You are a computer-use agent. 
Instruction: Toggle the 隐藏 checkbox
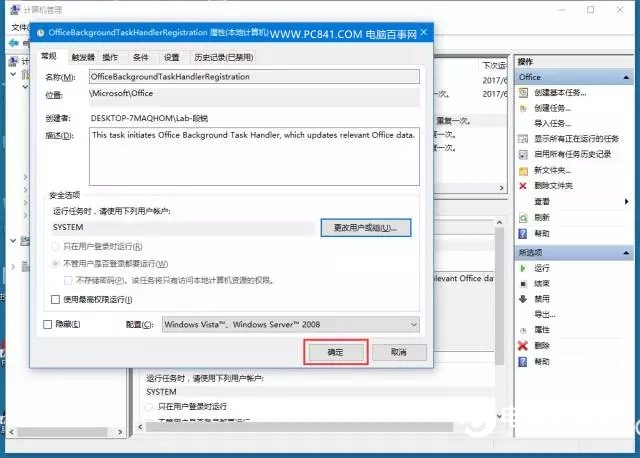(x=47, y=324)
